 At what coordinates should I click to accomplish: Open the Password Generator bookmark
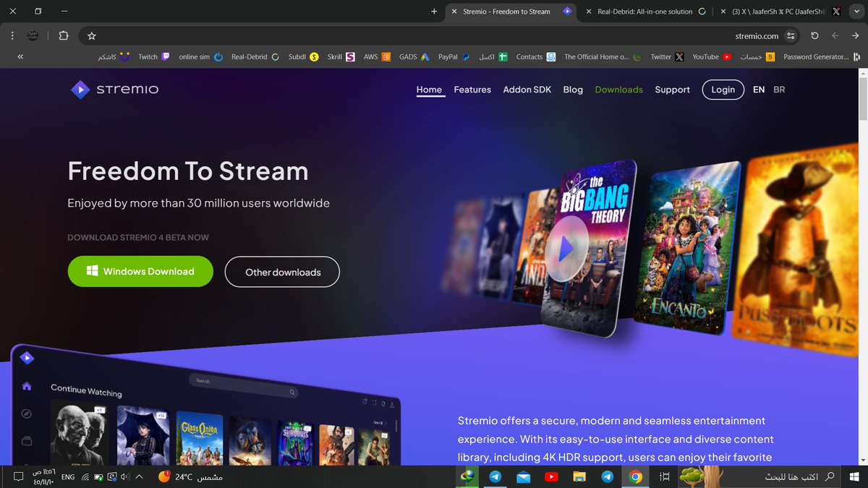tap(822, 56)
